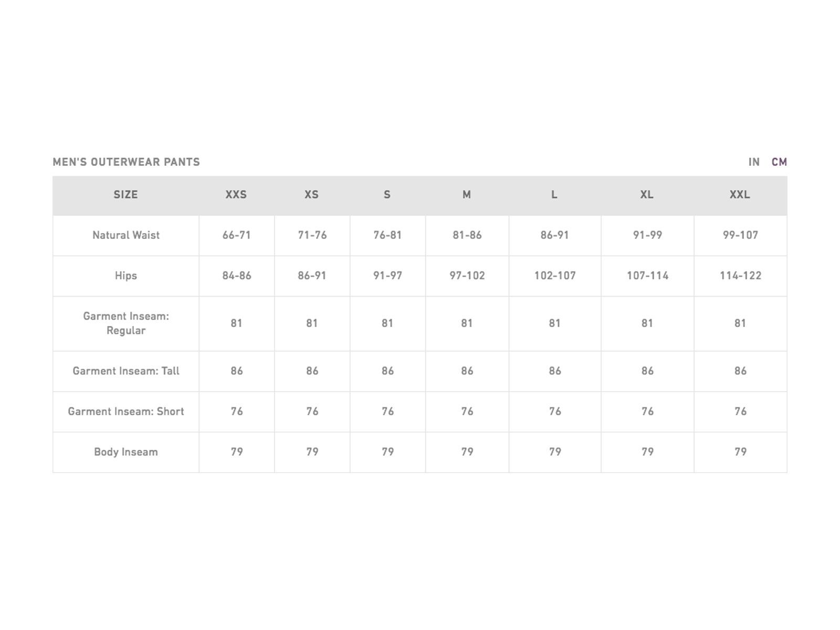The width and height of the screenshot is (840, 630).
Task: Click the S size header
Action: coord(387,195)
